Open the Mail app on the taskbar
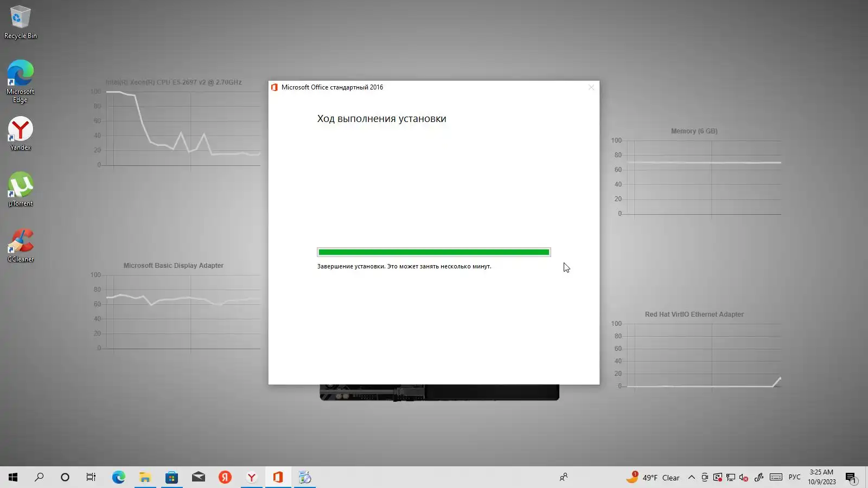 click(x=198, y=477)
